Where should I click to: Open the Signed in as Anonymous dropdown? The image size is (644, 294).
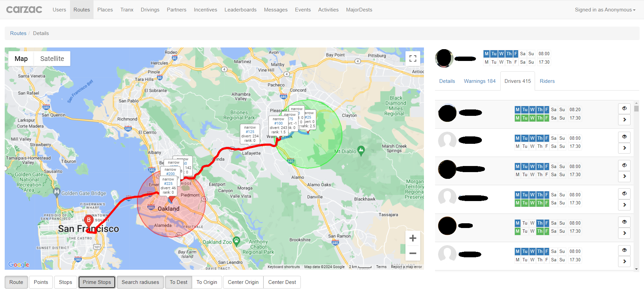click(605, 10)
